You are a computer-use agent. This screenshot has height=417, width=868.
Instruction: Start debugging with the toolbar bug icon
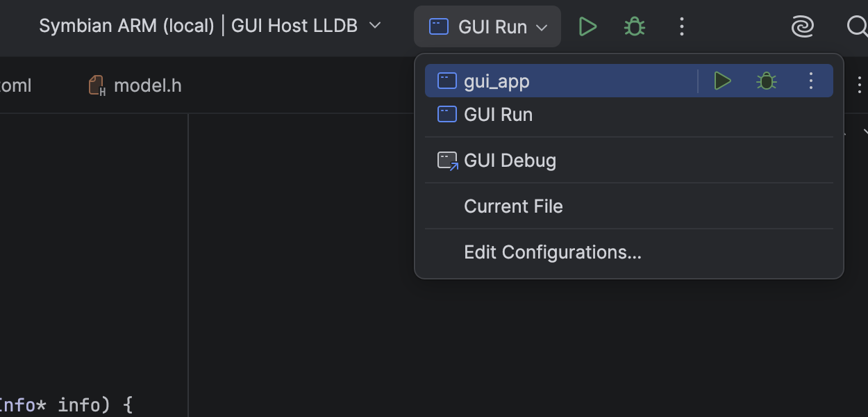tap(634, 27)
